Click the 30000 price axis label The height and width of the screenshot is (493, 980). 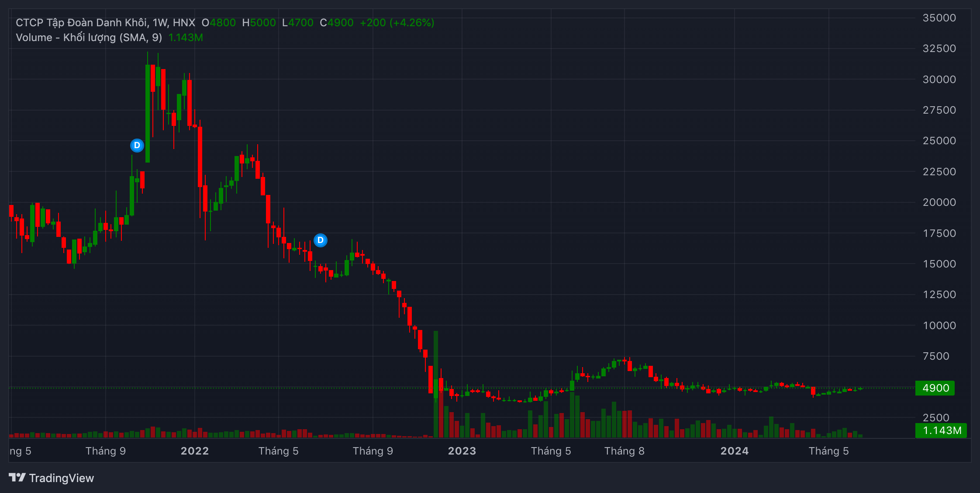(x=939, y=80)
